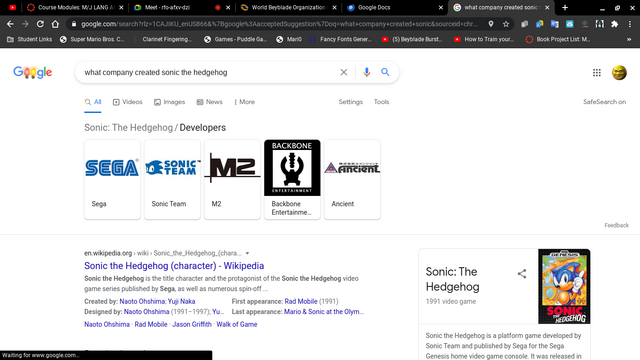
Task: Switch to the World Beyblade Organization tab
Action: click(x=288, y=7)
